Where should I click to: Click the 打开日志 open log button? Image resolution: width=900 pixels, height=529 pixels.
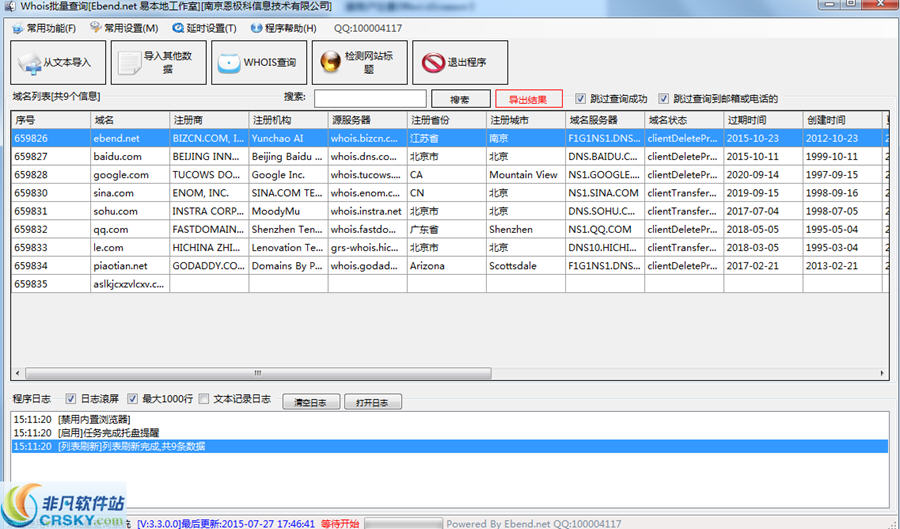373,402
